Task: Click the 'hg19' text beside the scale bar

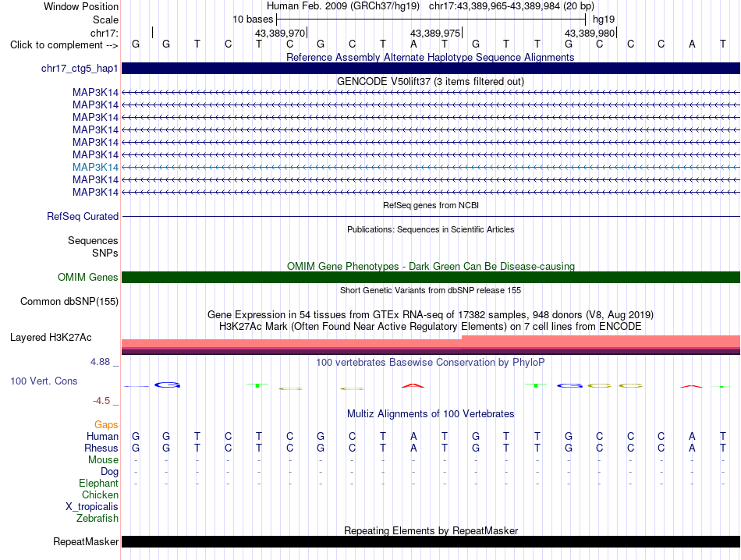Action: pos(604,19)
